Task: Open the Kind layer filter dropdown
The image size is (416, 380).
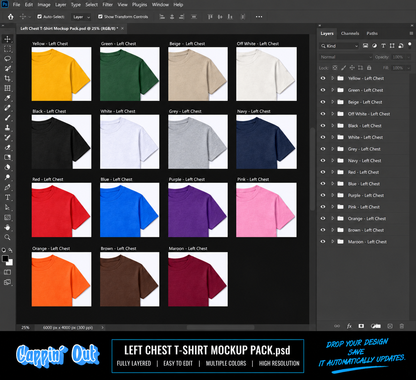Action: (339, 46)
